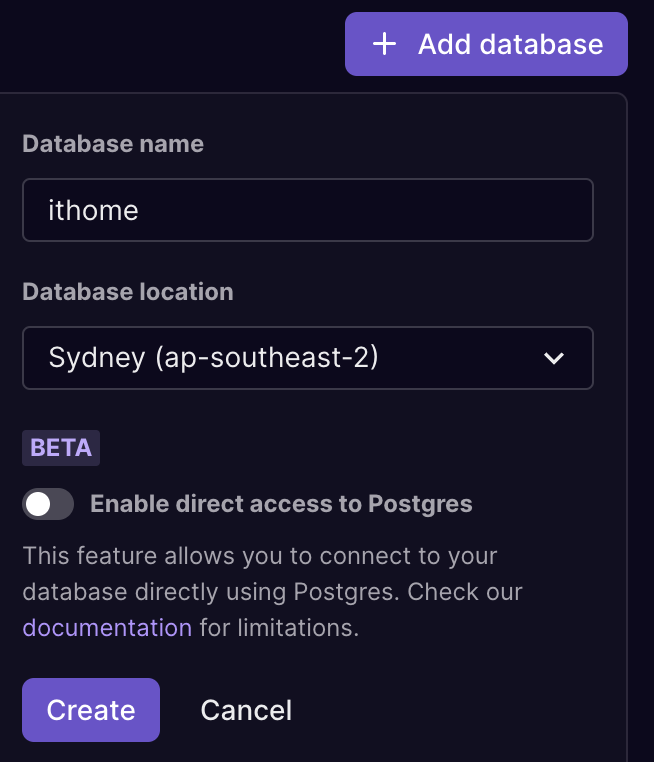Viewport: 654px width, 762px height.
Task: Click the Create button
Action: click(91, 710)
